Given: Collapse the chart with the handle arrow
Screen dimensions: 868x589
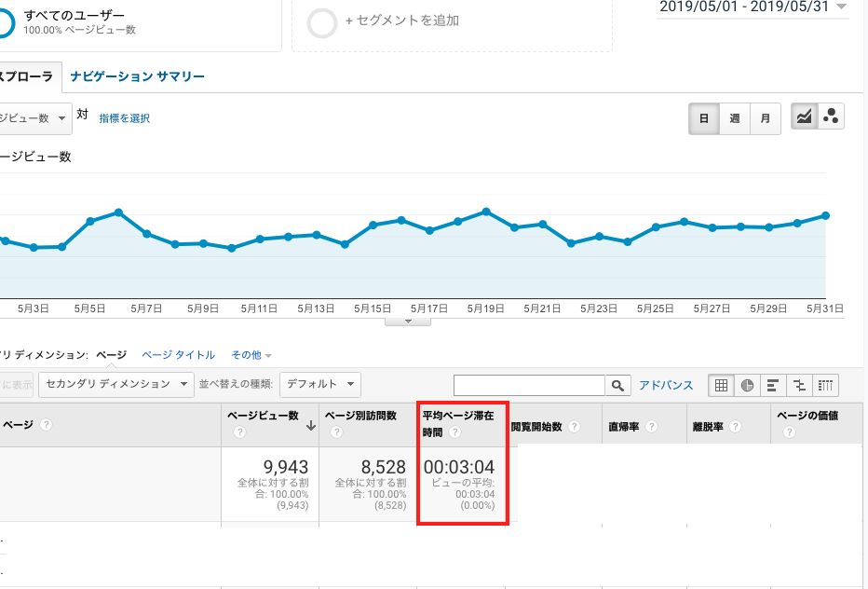Looking at the screenshot, I should coord(408,322).
